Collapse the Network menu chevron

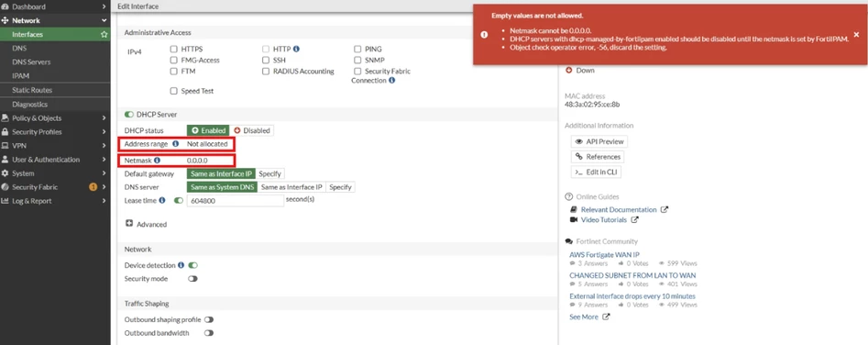coord(104,20)
